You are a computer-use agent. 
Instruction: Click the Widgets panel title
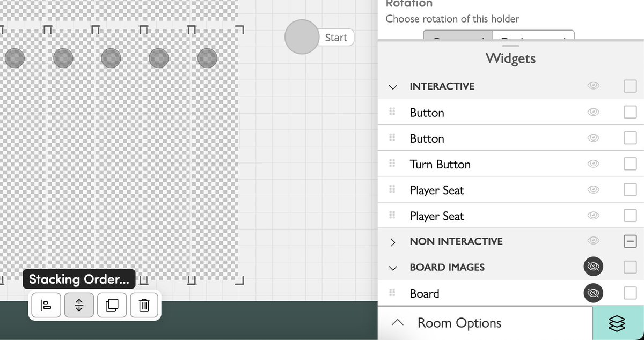click(510, 58)
